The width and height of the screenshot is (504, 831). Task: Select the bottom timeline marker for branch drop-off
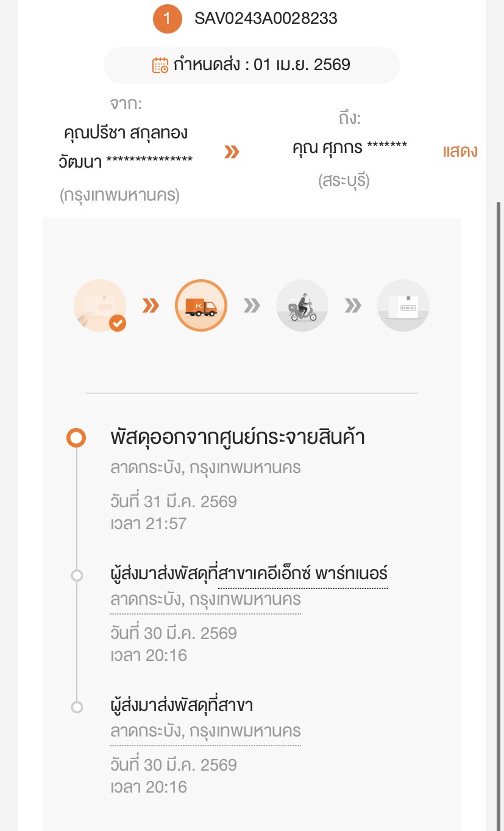tap(77, 707)
